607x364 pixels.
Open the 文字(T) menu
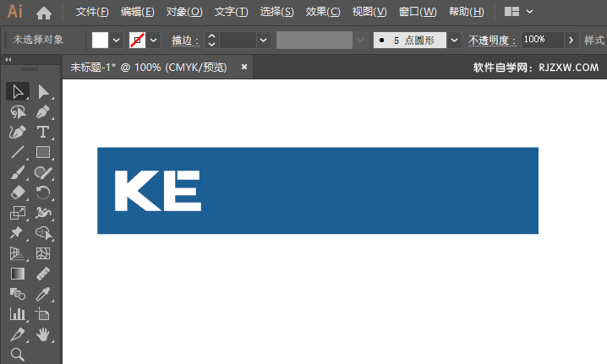(x=231, y=12)
